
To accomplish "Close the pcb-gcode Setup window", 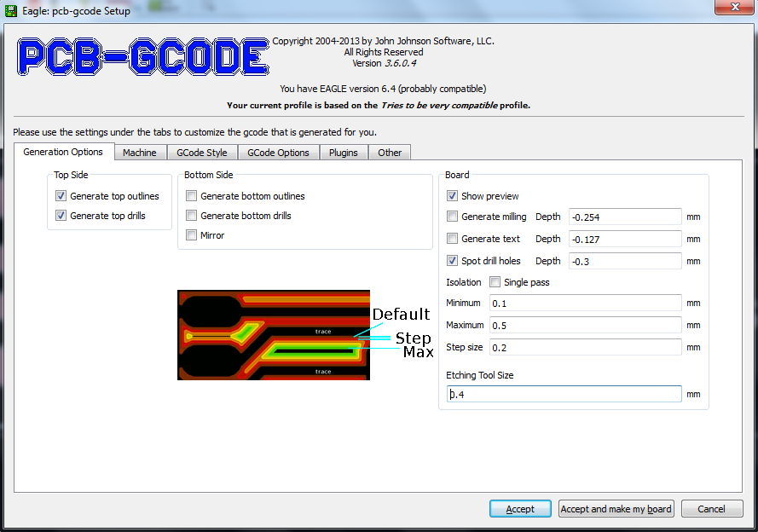I will 734,7.
